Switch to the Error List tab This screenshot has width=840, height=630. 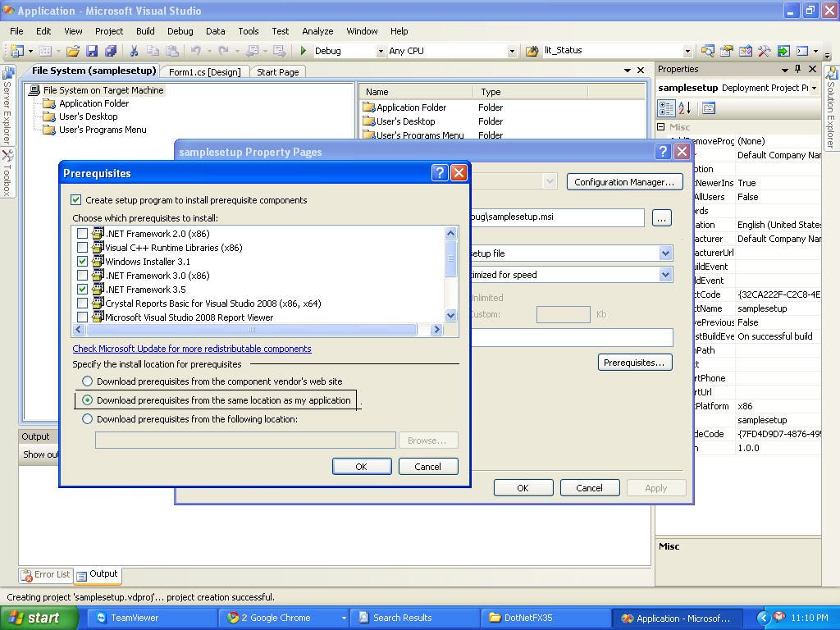click(46, 574)
